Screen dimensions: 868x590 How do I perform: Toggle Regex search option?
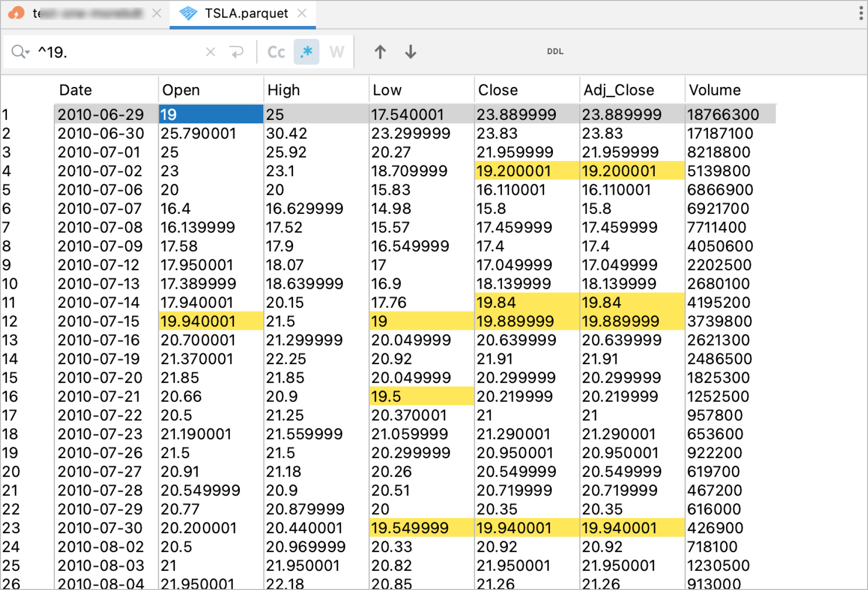(x=307, y=52)
